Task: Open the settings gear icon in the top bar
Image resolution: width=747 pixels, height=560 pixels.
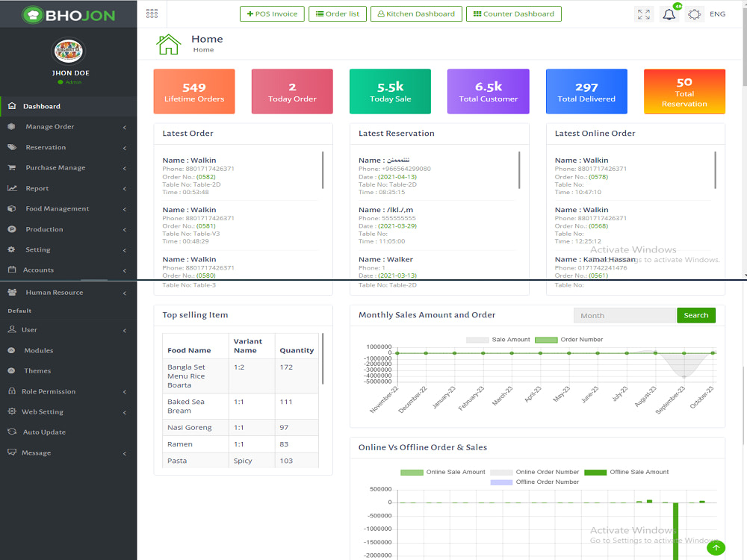Action: point(694,14)
